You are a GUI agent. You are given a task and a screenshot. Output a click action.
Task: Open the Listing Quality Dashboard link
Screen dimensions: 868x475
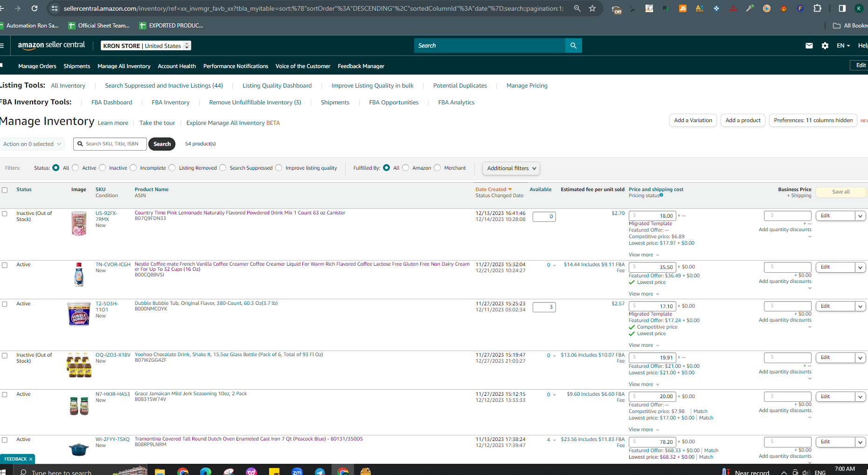(x=277, y=86)
